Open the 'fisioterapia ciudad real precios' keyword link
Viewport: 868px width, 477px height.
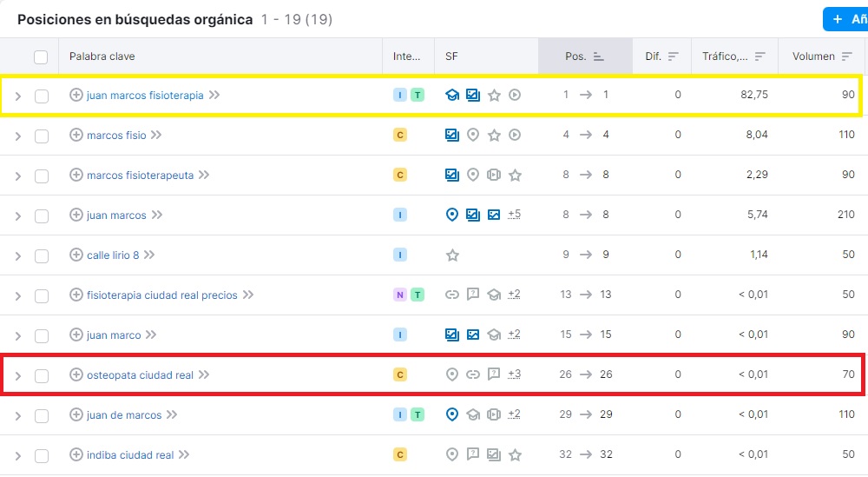[161, 295]
